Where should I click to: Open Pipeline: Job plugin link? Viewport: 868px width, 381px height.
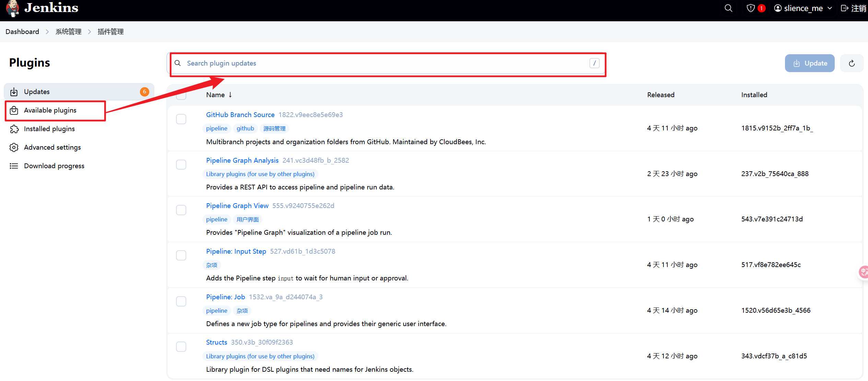pos(225,297)
